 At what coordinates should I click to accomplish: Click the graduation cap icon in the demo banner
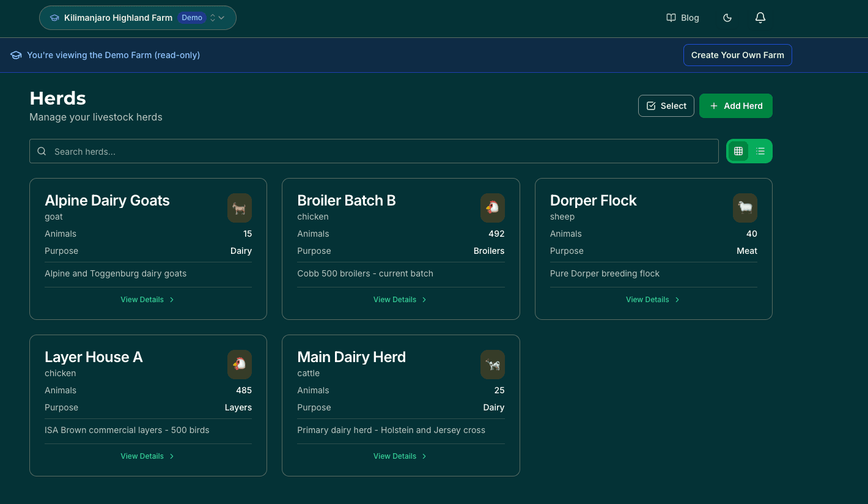pos(16,55)
